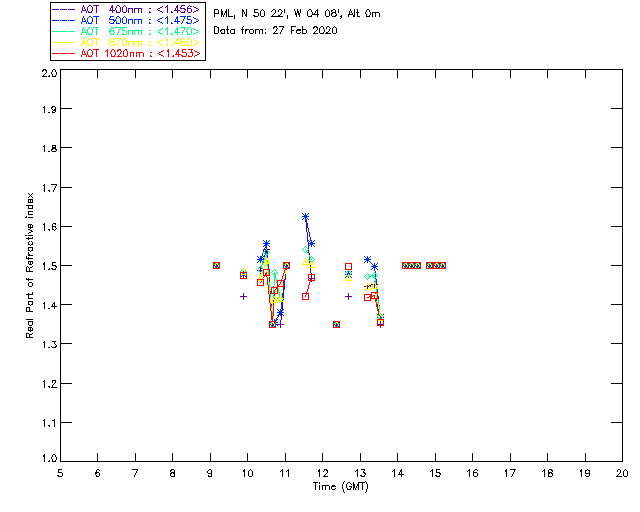Click the AOT 870nm yellow legend entry

point(126,42)
